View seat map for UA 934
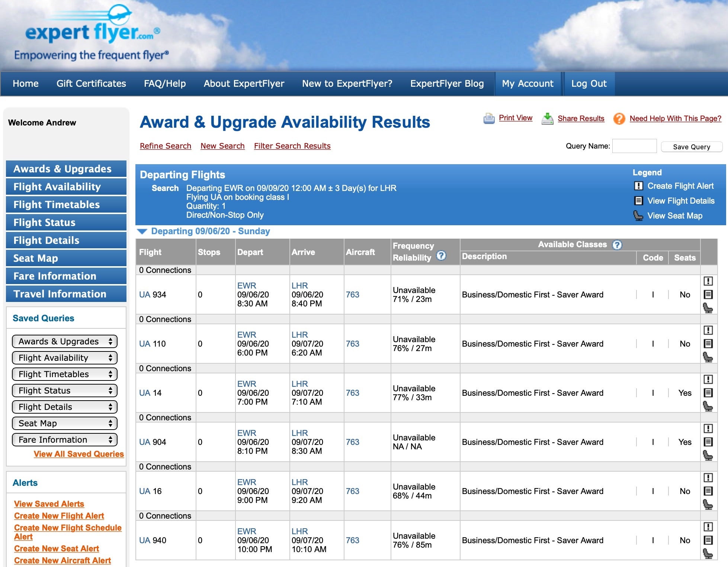 tap(708, 308)
